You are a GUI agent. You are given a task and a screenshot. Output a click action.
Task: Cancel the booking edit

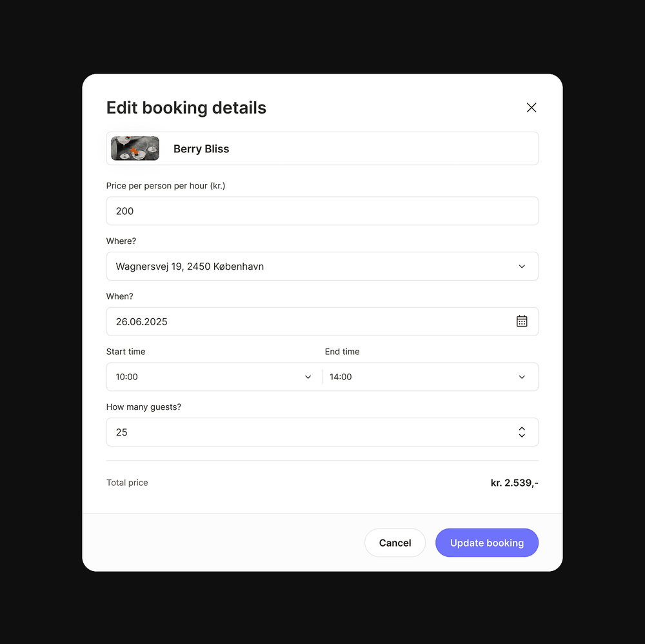pyautogui.click(x=395, y=542)
